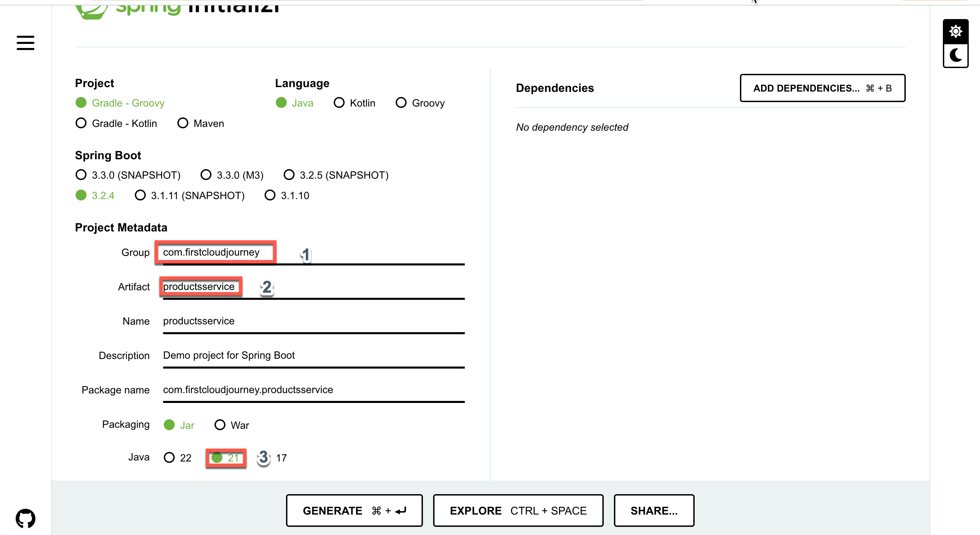Edit the Group field com.firstcloudjourney
The image size is (980, 535).
[x=314, y=253]
